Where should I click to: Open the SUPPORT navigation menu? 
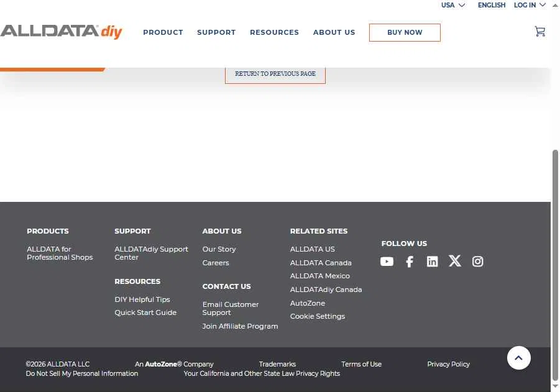coord(216,32)
